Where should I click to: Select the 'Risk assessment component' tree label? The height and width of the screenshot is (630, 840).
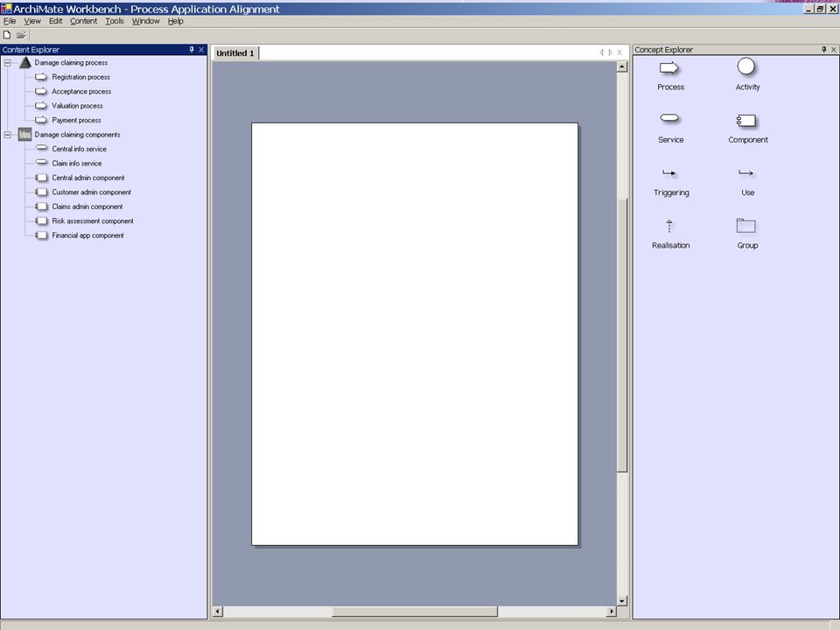(x=93, y=221)
